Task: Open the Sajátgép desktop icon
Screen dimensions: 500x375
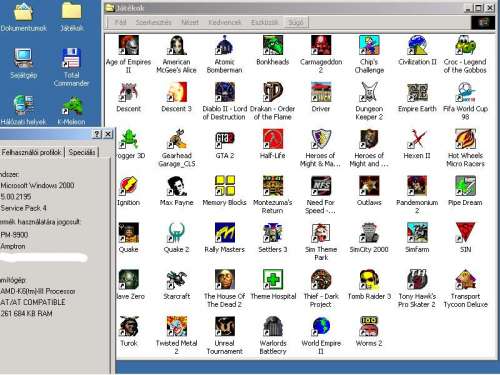Action: 23,58
